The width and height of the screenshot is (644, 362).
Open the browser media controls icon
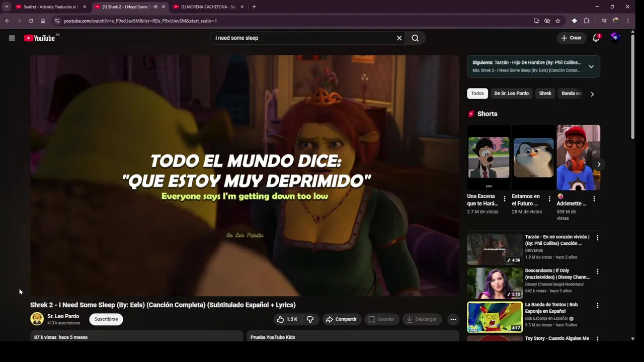(x=604, y=21)
